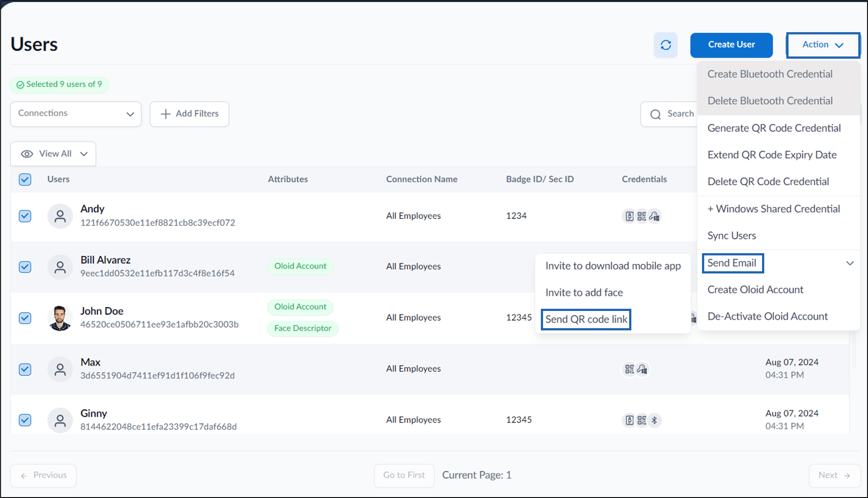Choose Invite to download mobile app
Screen dimensions: 868x498
613,266
